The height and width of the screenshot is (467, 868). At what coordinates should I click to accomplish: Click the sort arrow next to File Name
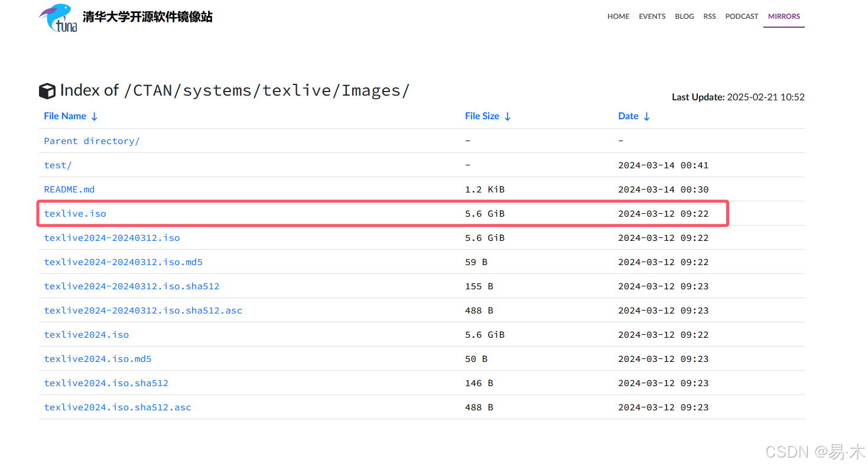pos(95,116)
